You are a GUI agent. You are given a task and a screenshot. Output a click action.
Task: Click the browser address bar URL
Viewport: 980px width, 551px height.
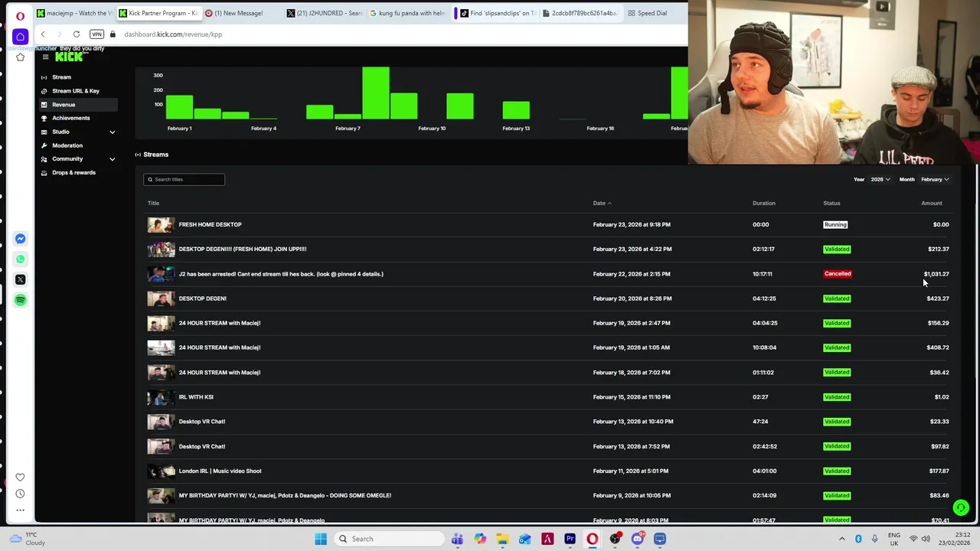[x=173, y=34]
